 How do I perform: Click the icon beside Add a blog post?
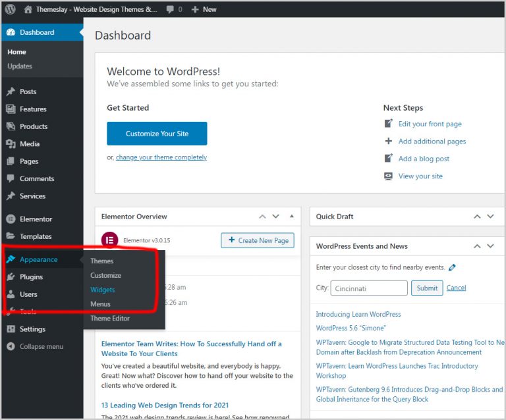(389, 158)
